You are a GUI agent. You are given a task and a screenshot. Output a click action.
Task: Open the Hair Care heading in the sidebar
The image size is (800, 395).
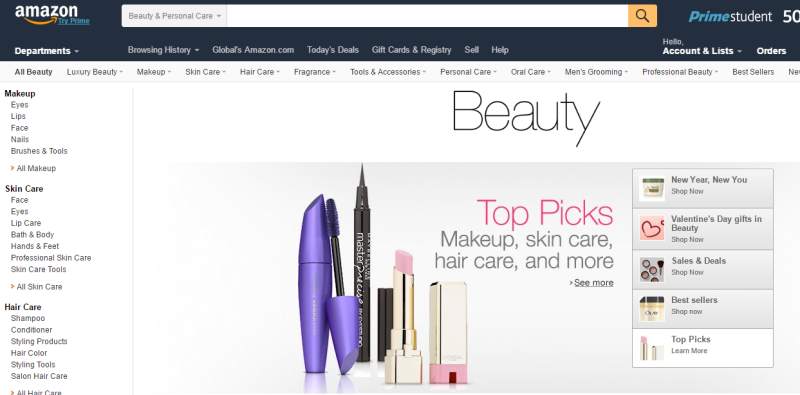(23, 307)
